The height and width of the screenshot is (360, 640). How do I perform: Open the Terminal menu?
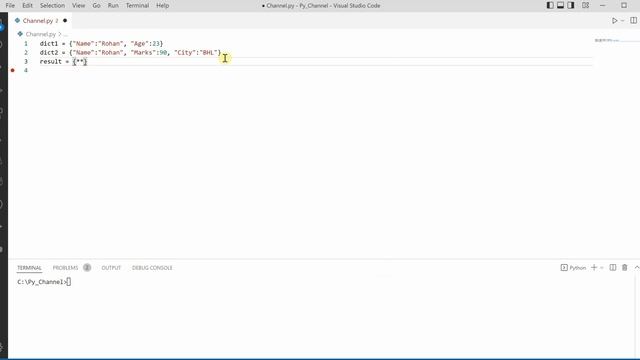pos(137,5)
